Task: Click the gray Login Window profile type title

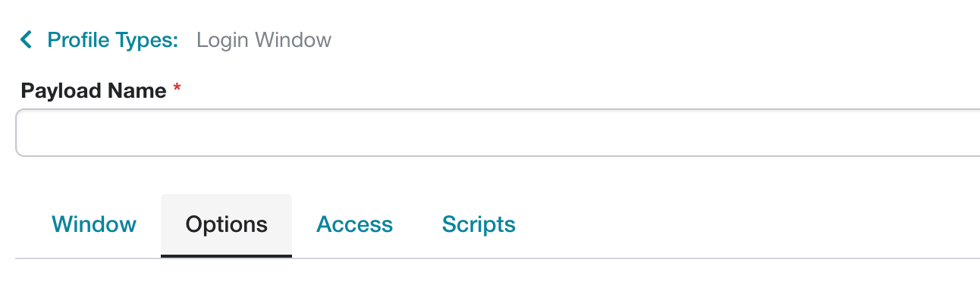Action: pos(264,39)
